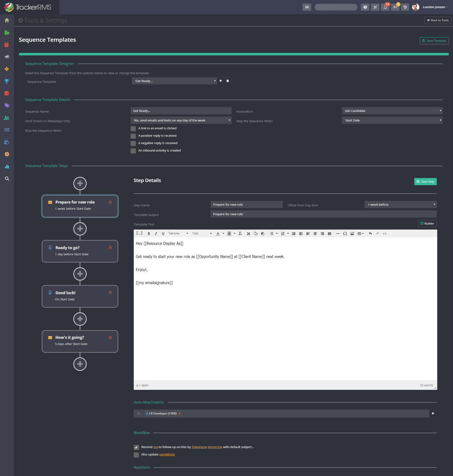Open the Association 'Job Candidate' dropdown
The height and width of the screenshot is (476, 453).
coord(392,111)
